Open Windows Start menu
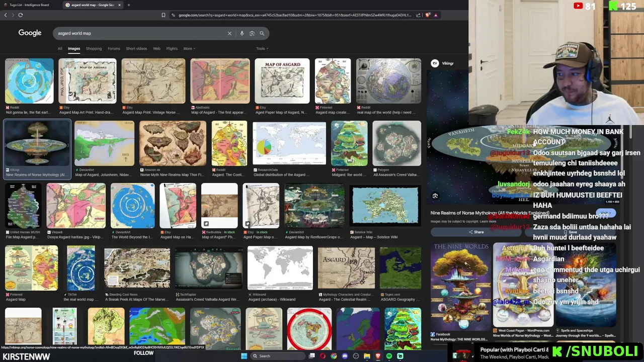Viewport: 644px width, 362px height. point(244,356)
